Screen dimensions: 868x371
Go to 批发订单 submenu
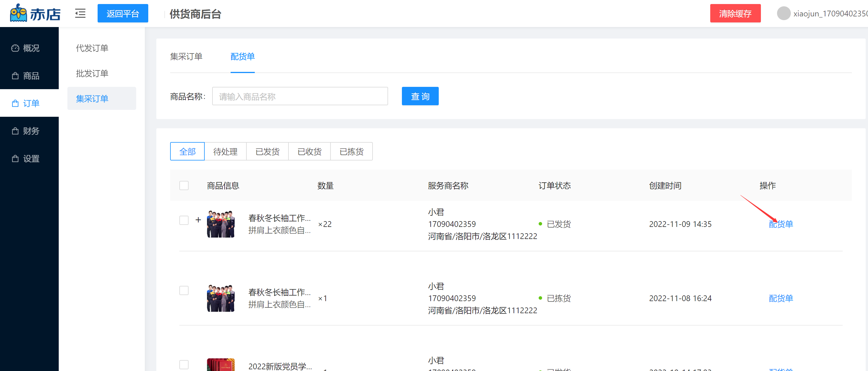point(92,73)
